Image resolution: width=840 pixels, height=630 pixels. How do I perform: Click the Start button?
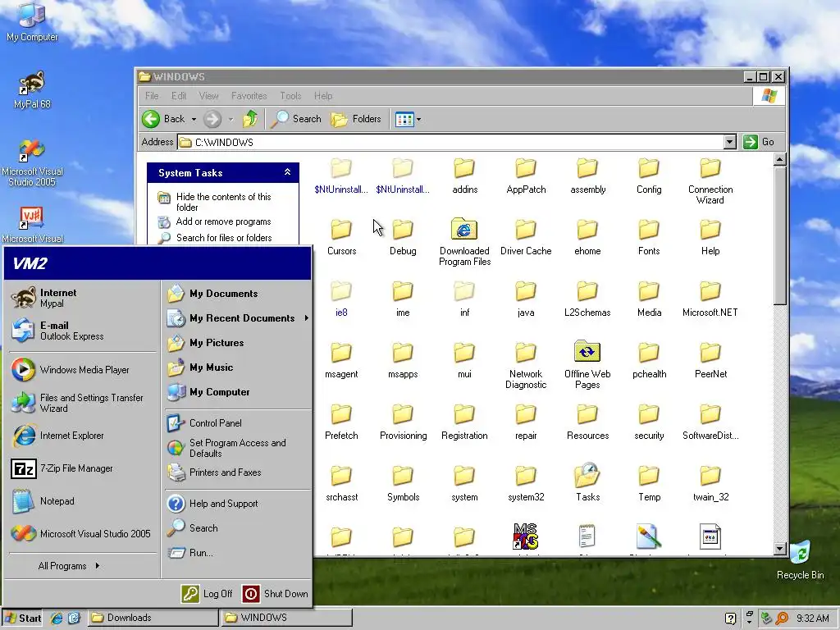22,618
